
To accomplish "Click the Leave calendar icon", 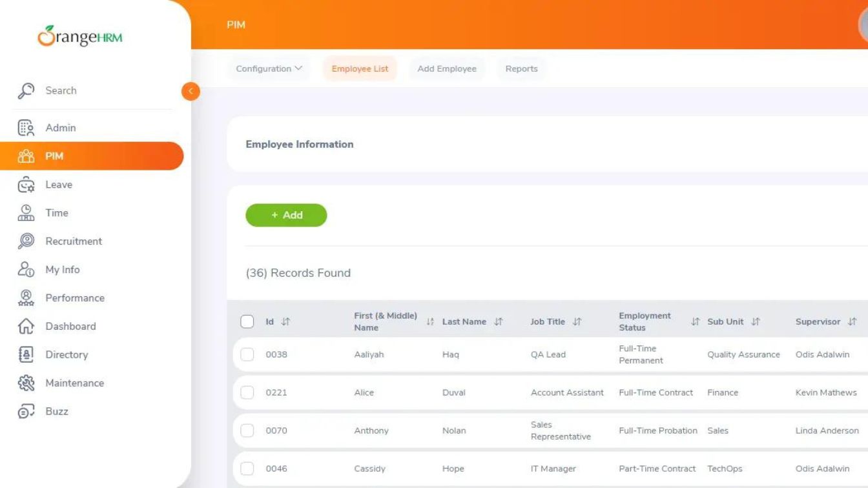I will (x=26, y=185).
